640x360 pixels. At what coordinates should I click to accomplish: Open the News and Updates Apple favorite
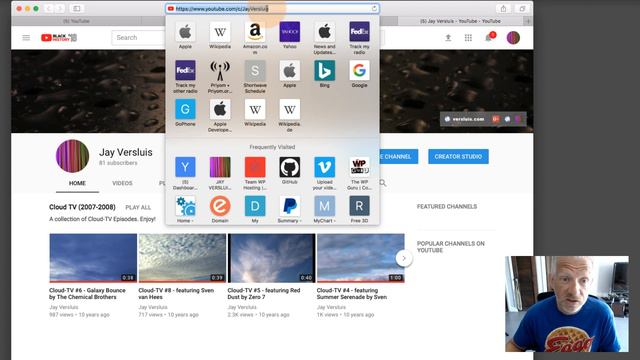[x=324, y=32]
